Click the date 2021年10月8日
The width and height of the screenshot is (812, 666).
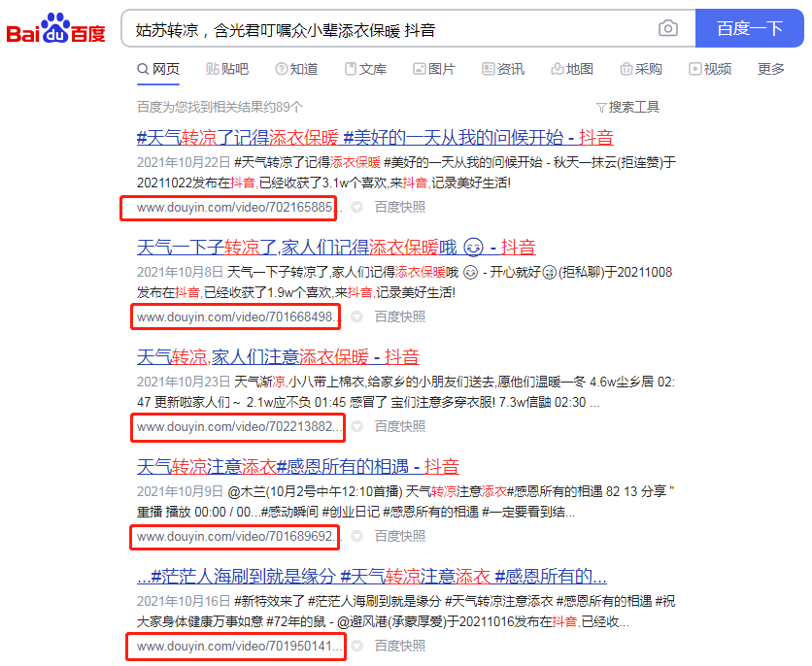(x=180, y=272)
